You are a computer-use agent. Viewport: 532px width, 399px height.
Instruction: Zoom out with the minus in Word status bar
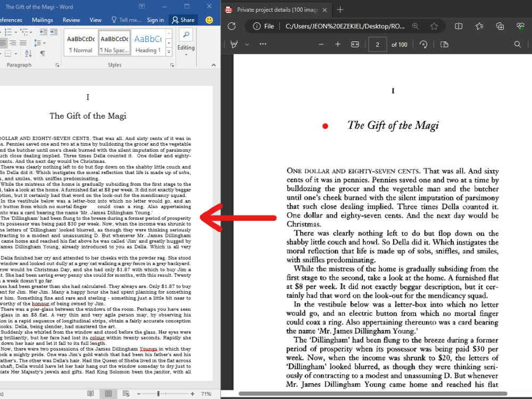coord(139,394)
